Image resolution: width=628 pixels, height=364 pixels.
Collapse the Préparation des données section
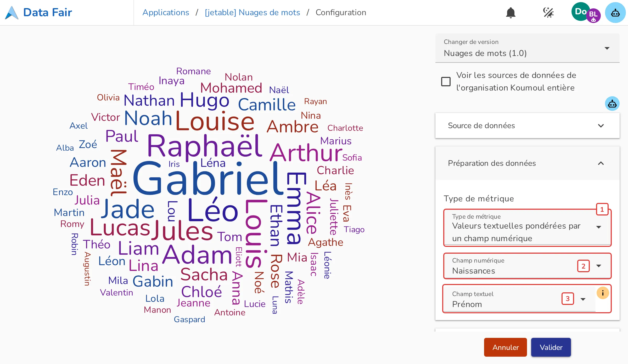[527, 163]
